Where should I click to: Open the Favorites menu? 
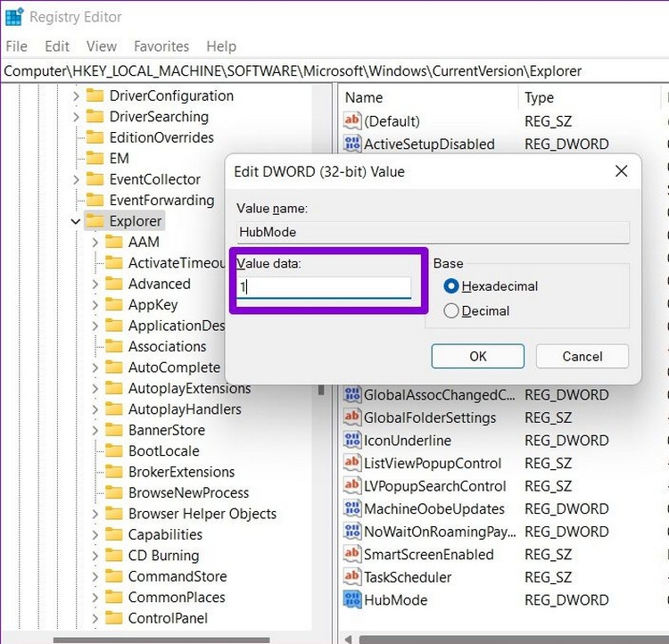161,46
